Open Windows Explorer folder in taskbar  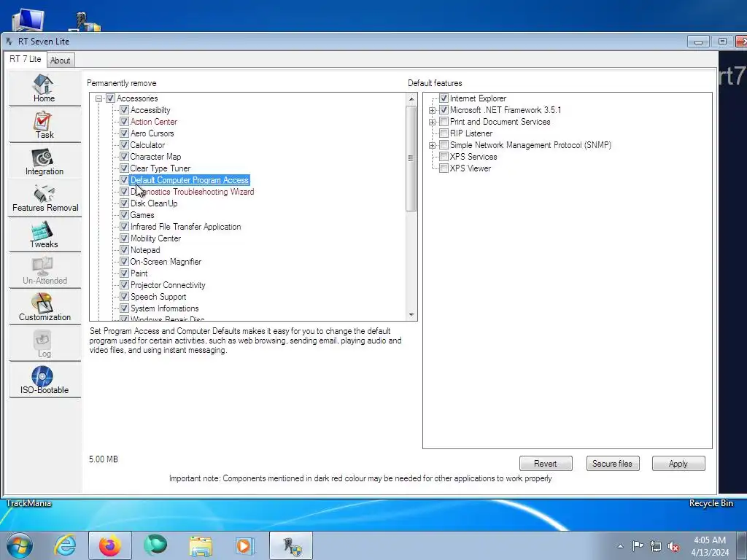click(201, 545)
